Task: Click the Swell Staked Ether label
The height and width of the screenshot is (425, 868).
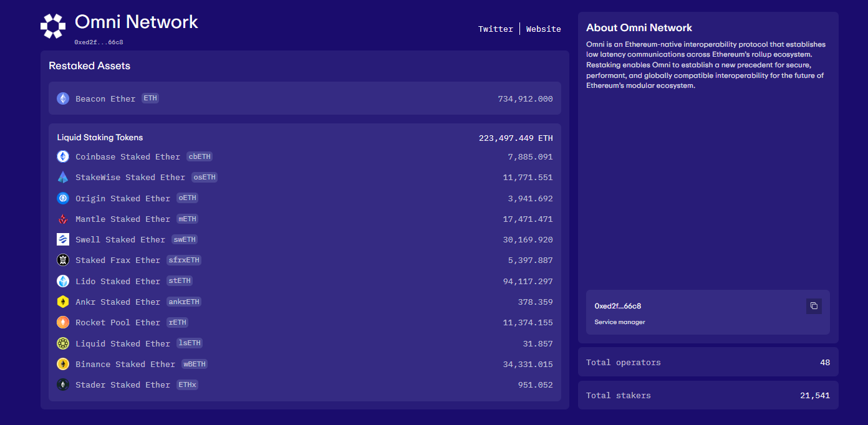Action: tap(120, 239)
